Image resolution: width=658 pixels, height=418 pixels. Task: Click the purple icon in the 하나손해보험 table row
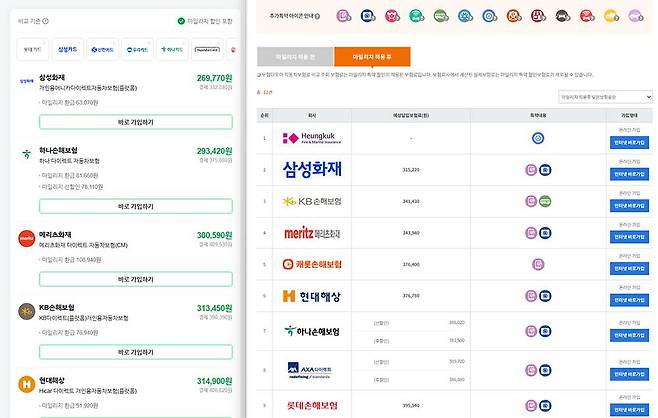531,331
